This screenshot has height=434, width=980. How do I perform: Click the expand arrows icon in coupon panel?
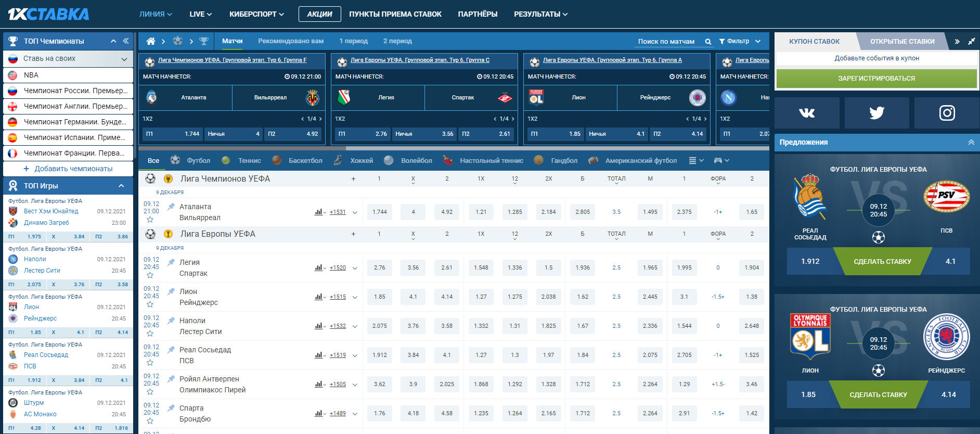(x=971, y=42)
